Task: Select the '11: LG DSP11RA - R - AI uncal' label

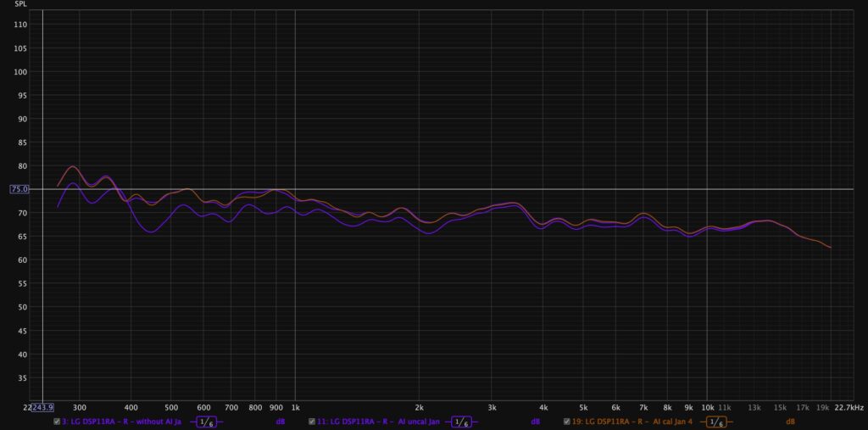Action: (x=378, y=422)
